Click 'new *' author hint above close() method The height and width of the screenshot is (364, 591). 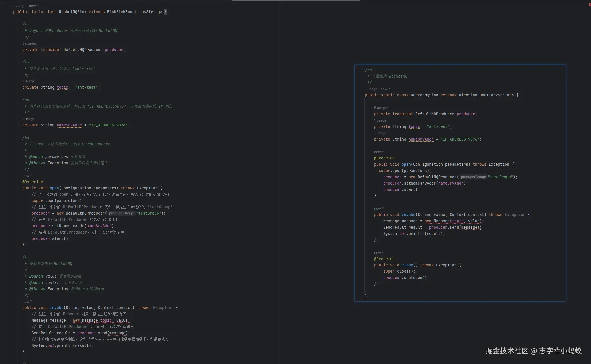click(x=378, y=253)
